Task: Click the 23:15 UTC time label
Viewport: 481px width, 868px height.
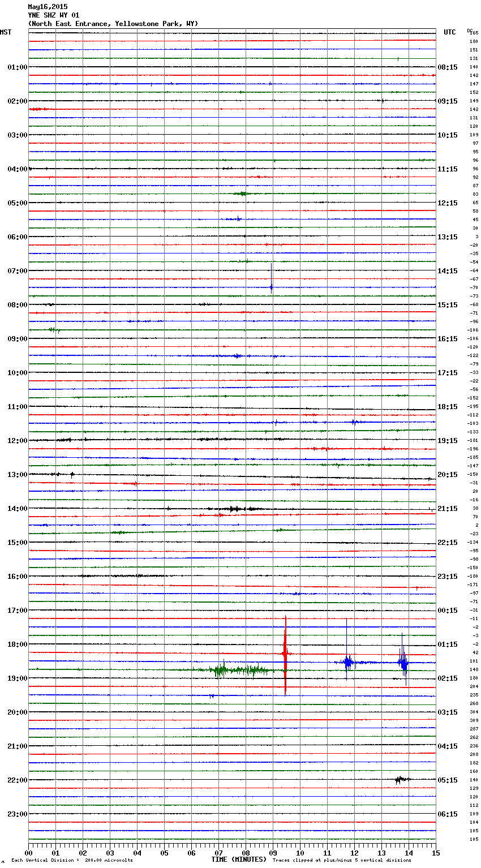Action: pos(448,577)
